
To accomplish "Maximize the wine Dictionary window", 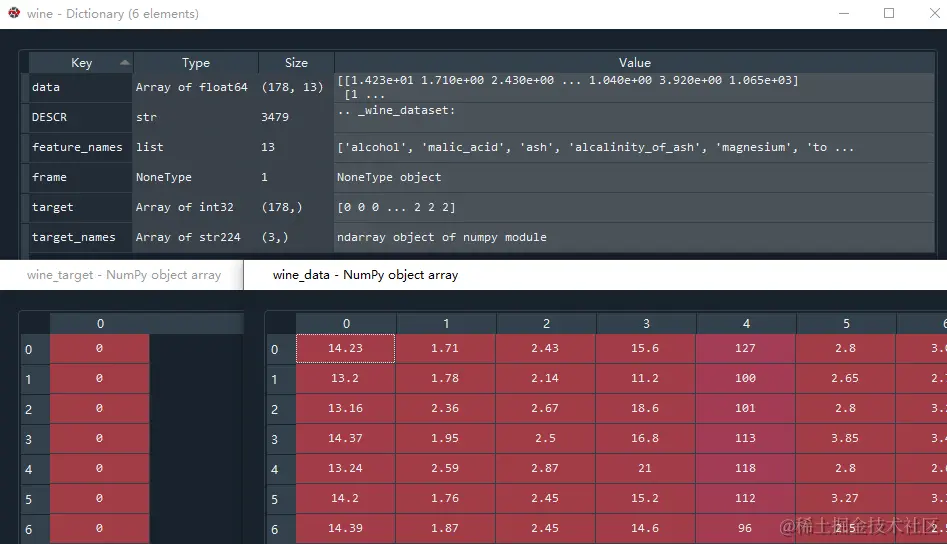I will tap(889, 13).
